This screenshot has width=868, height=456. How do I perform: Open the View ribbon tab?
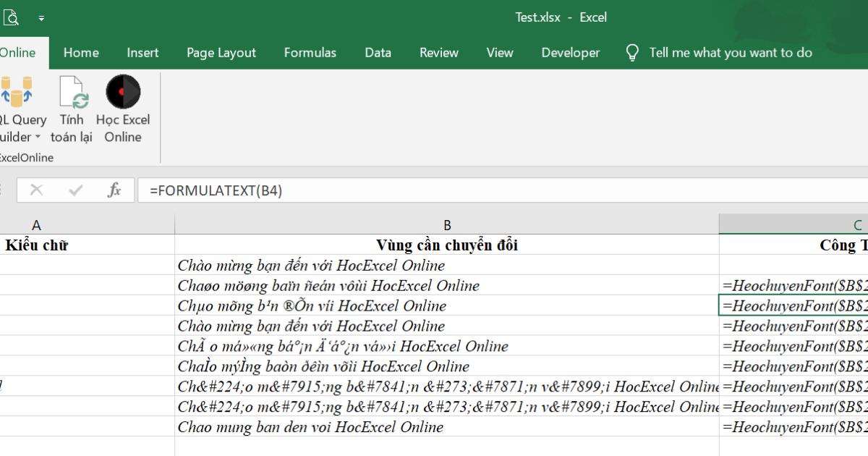[500, 52]
